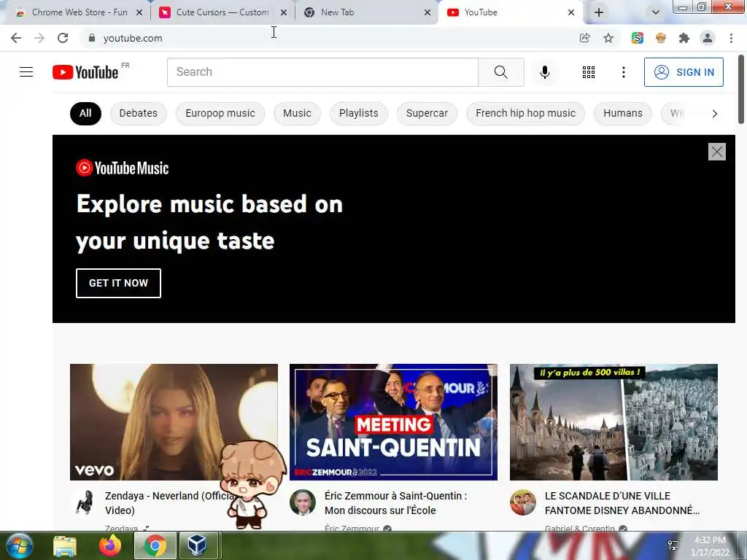Select the Debates filter chip
The image size is (747, 560).
[138, 113]
